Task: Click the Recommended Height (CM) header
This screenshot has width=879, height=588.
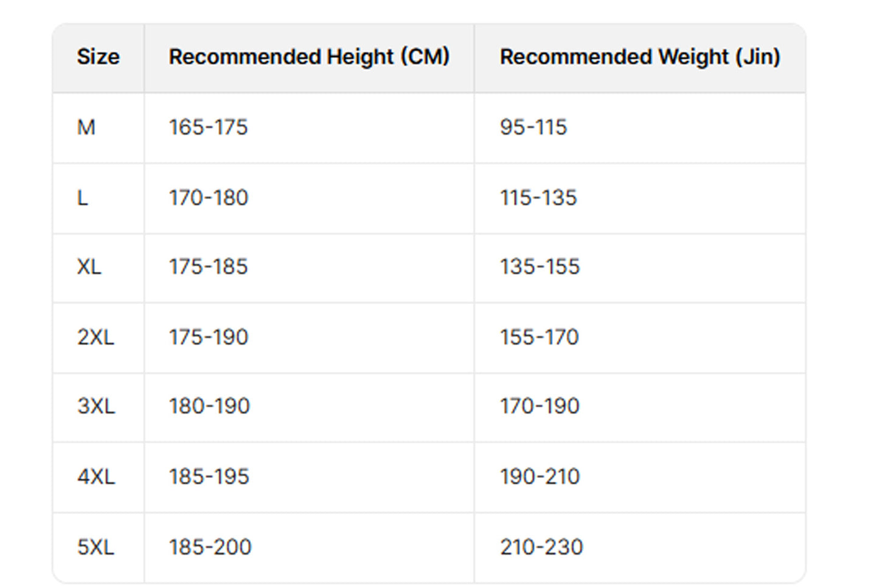Action: (309, 57)
